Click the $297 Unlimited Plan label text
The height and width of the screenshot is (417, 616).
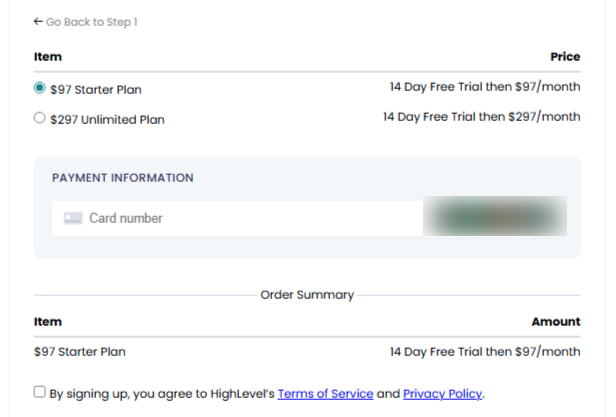[107, 120]
